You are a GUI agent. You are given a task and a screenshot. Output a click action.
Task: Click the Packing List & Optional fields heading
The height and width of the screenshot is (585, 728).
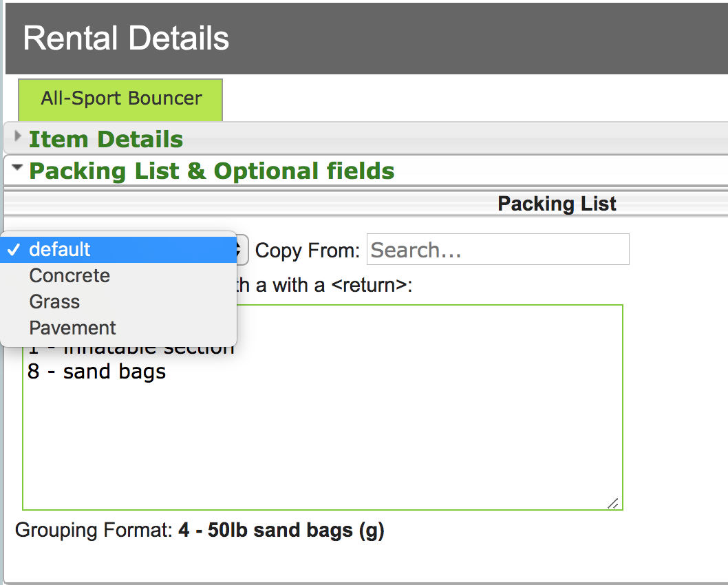211,171
